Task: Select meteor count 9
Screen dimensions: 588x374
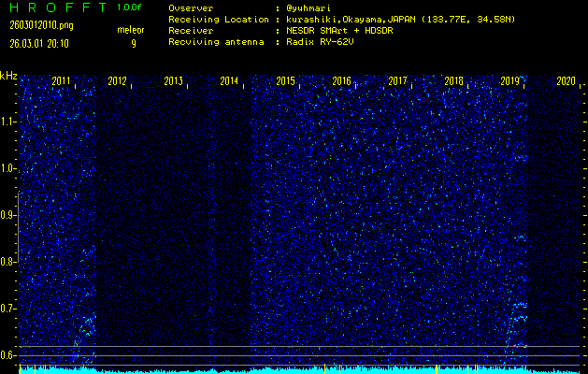Action: [134, 44]
